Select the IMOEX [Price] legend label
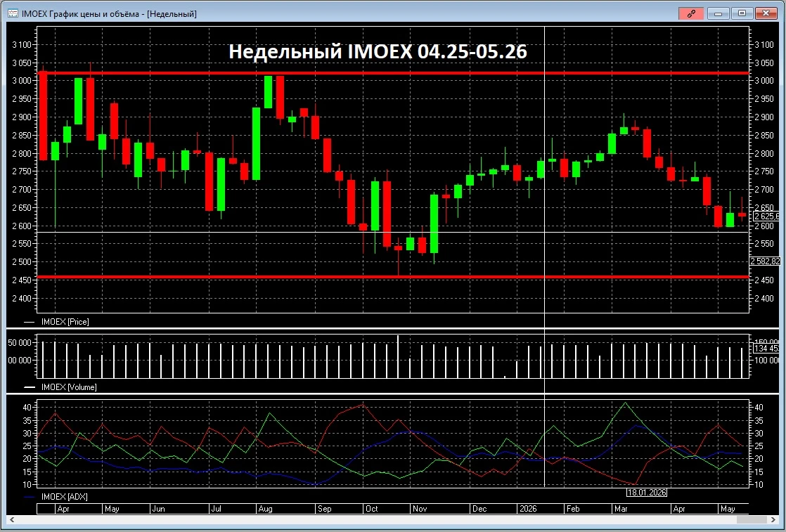 (x=65, y=322)
